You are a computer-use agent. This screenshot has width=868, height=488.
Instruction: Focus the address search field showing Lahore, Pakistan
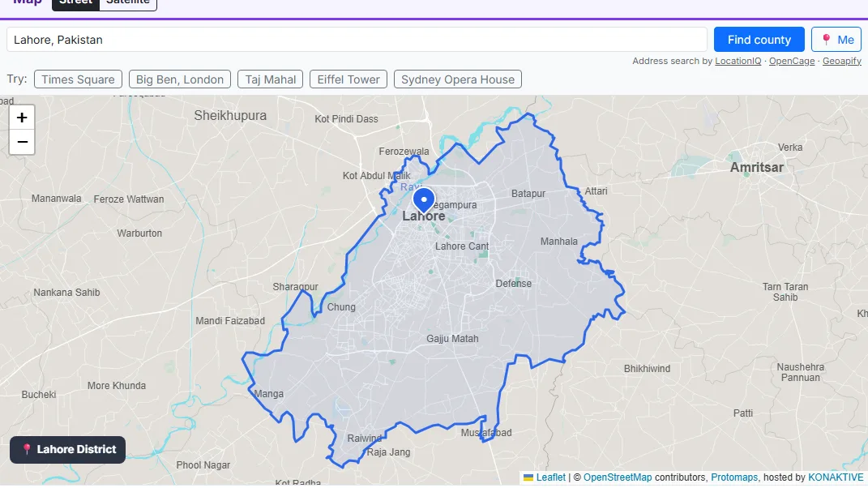point(357,40)
